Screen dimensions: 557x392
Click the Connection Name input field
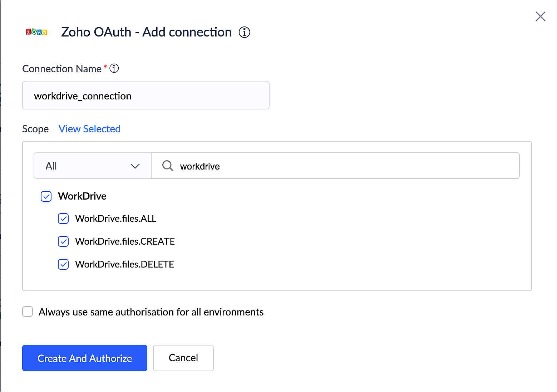tap(146, 95)
